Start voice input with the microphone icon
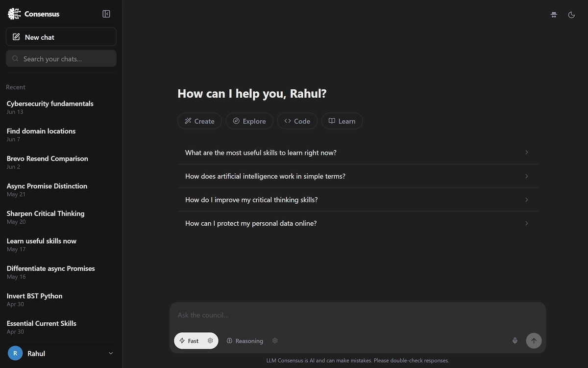The image size is (588, 368). [515, 341]
